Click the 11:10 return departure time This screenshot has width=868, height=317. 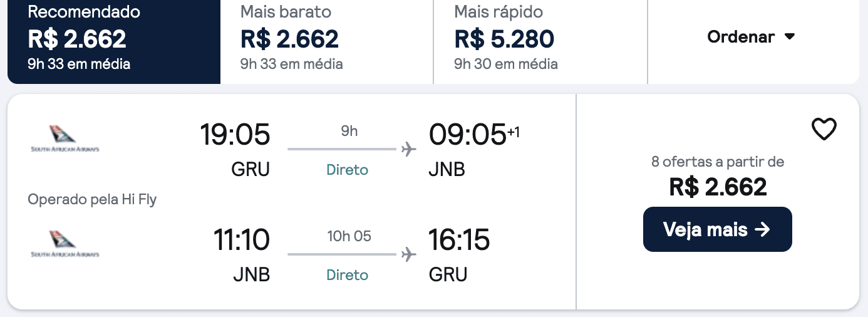click(x=241, y=240)
